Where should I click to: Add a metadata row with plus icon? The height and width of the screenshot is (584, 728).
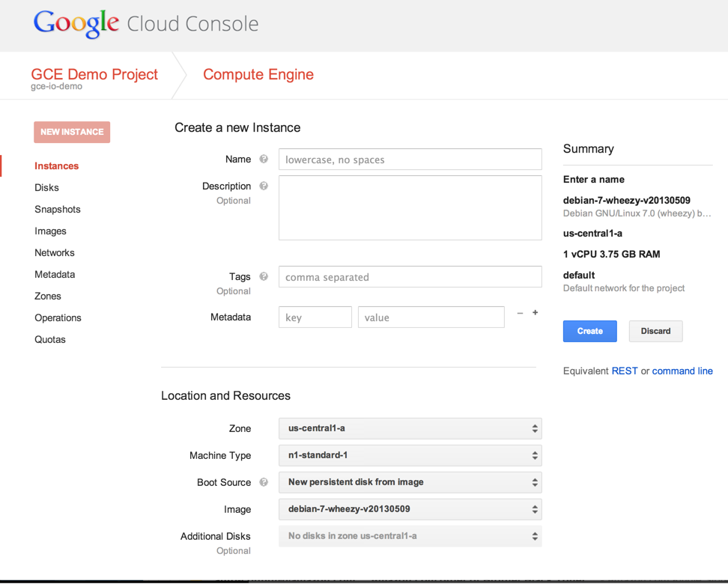click(x=536, y=312)
